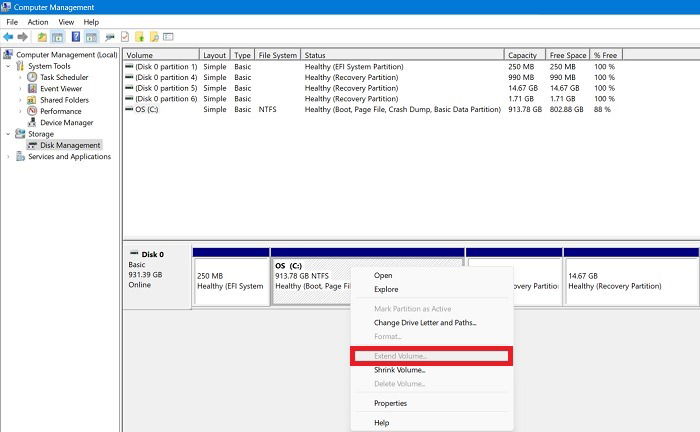Select Computer Management (Local) root node
Image resolution: width=700 pixels, height=432 pixels.
point(67,54)
